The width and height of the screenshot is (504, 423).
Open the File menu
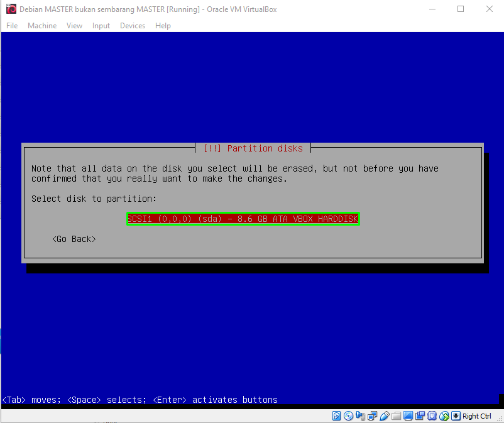coord(12,26)
